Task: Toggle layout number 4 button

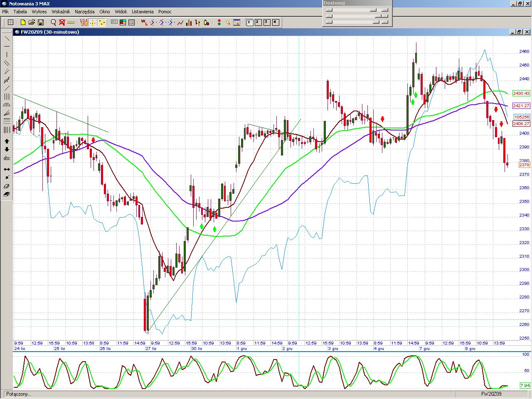Action: click(x=276, y=22)
